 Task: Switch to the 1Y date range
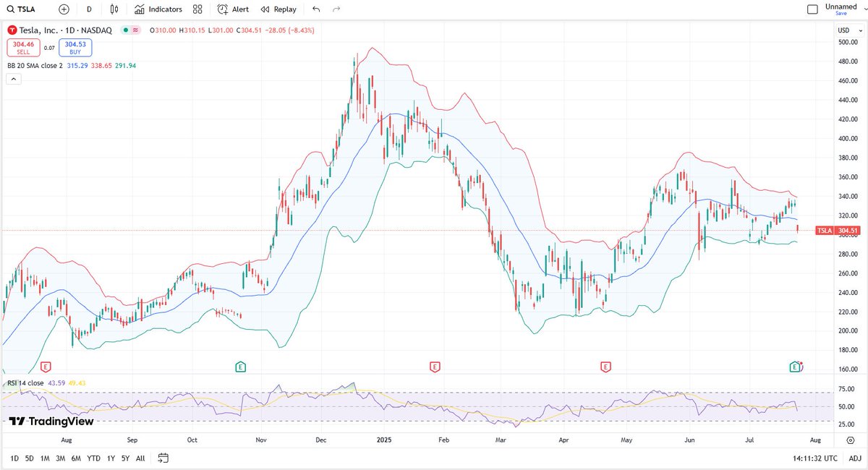111,458
